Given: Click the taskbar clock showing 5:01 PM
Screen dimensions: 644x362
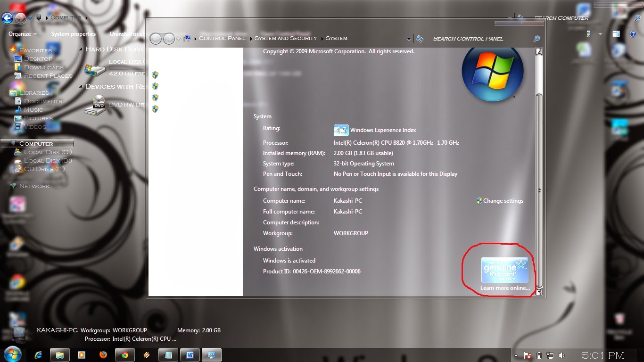Looking at the screenshot, I should pyautogui.click(x=603, y=355).
